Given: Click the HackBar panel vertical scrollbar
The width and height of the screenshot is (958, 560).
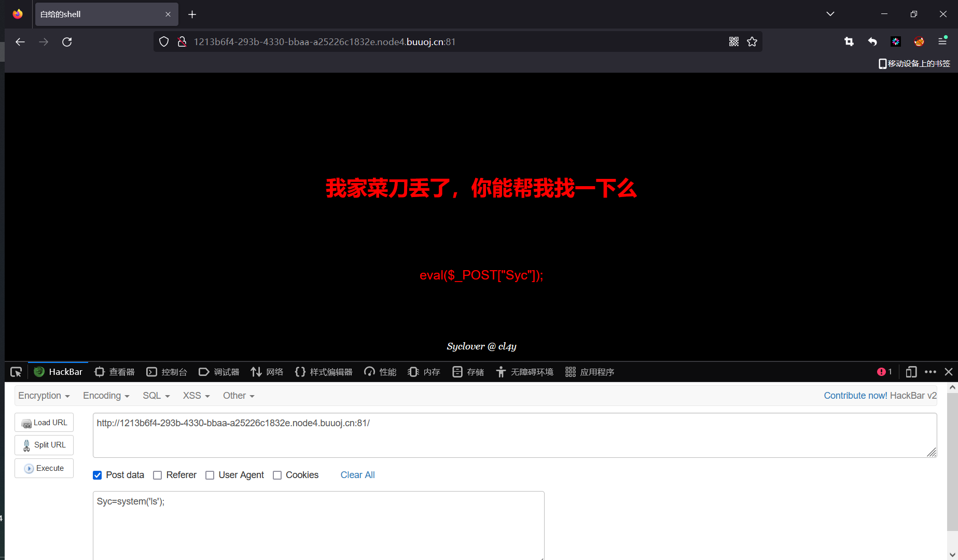Looking at the screenshot, I should [952, 461].
